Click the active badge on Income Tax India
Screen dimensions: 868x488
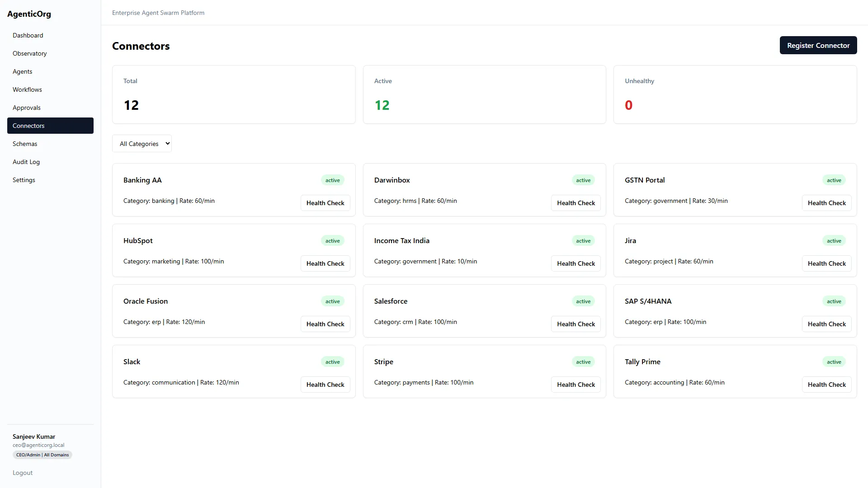tap(583, 241)
